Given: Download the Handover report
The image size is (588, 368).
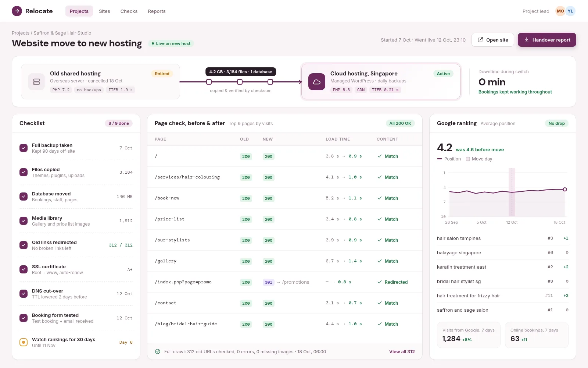Looking at the screenshot, I should 547,40.
